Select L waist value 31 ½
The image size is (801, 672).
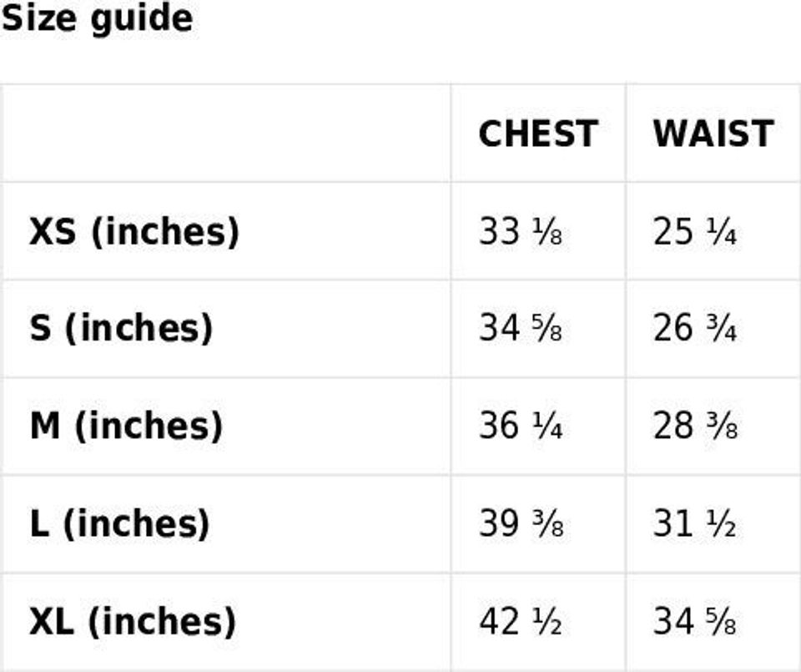pyautogui.click(x=695, y=523)
